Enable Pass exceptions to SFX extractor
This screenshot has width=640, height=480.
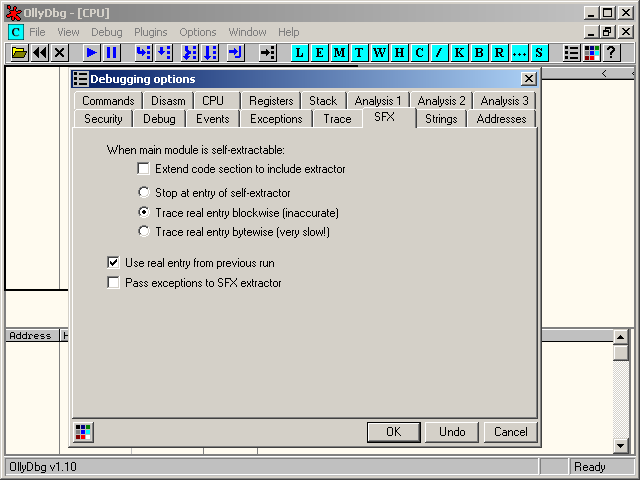point(114,283)
